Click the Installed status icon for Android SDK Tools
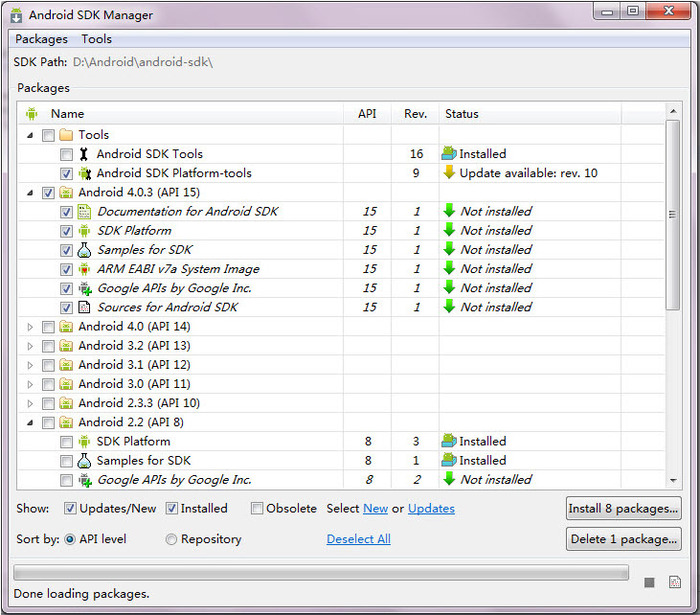The image size is (700, 615). tap(449, 154)
